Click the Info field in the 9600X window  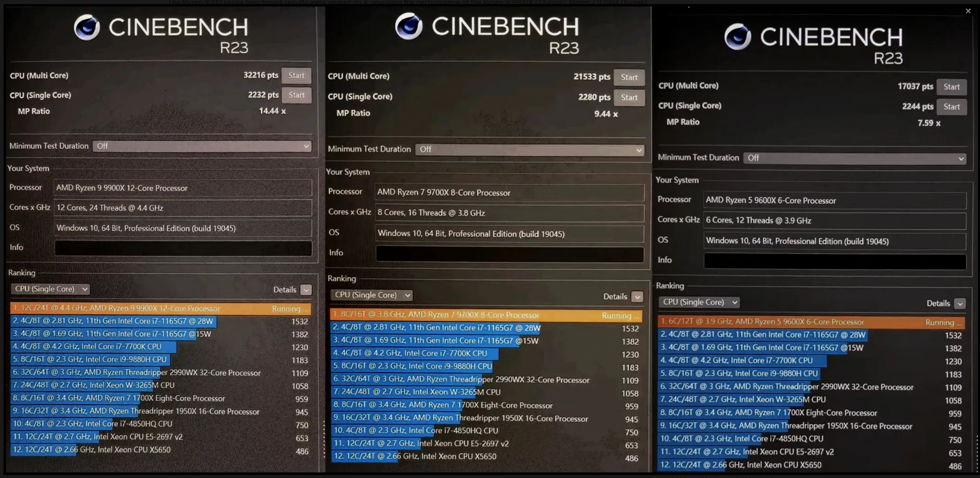[x=835, y=261]
